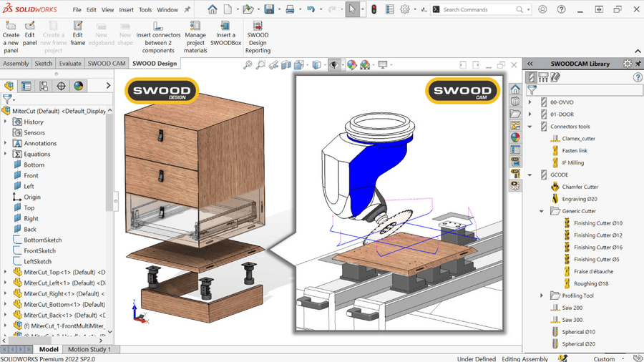The width and height of the screenshot is (644, 362).
Task: Collapse the Connectors tools group
Action: coord(530,127)
